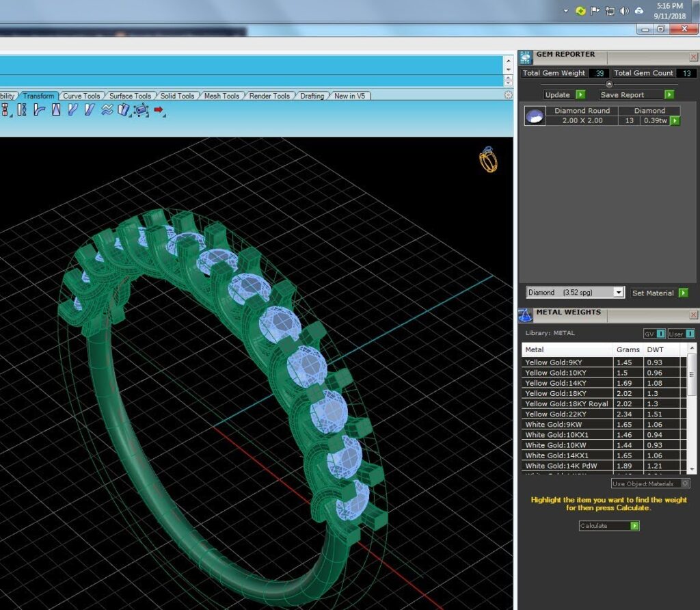Click the metal list scrollbar thumb
This screenshot has height=610, width=700.
[x=692, y=374]
